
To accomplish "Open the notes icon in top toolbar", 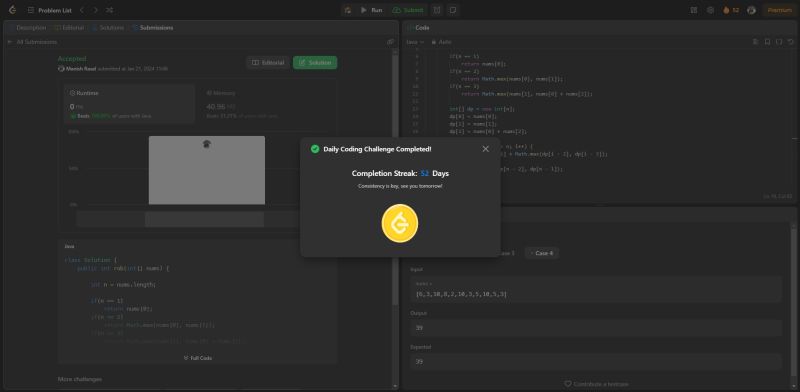I will coord(452,10).
